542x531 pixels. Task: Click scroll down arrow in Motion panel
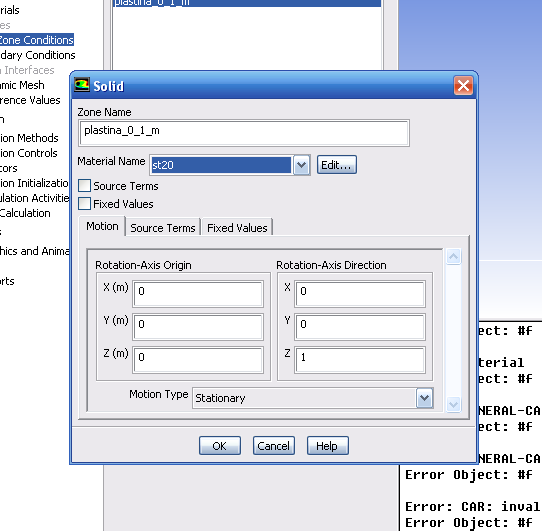pyautogui.click(x=453, y=404)
